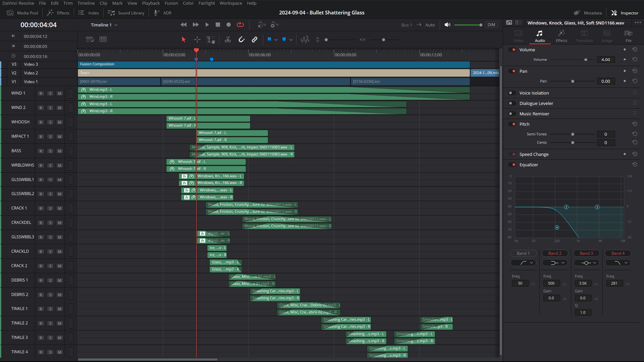Arm record on WIND 1 track
Screen dimensions: 644x362
click(x=41, y=94)
